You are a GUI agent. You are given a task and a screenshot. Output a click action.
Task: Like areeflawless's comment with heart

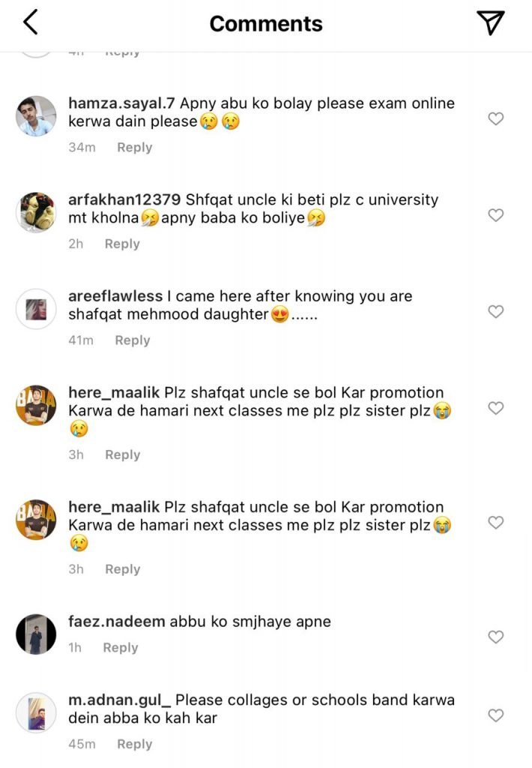coord(495,311)
